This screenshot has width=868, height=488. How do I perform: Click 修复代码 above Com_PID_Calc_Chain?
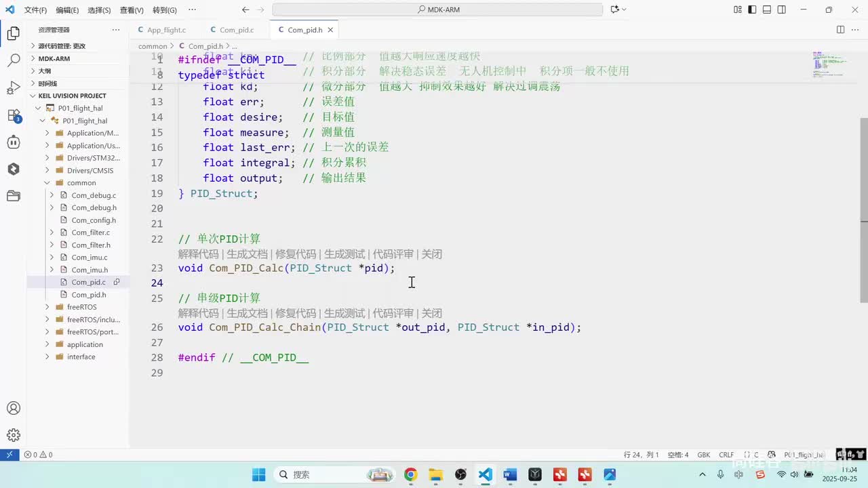tap(296, 313)
